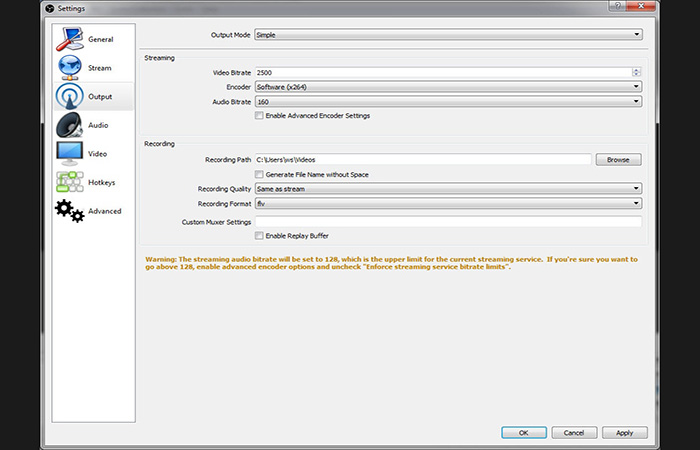Viewport: 700px width, 450px height.
Task: Toggle Generate File Name without Space
Action: click(260, 174)
